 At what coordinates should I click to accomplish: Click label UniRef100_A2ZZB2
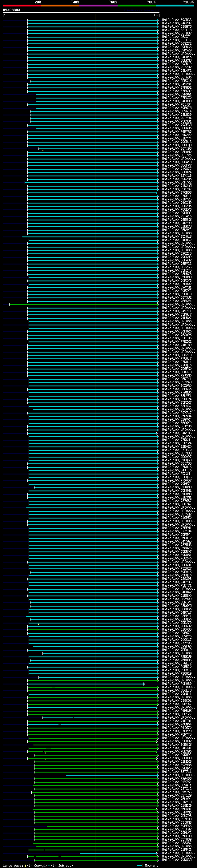(x=176, y=67)
